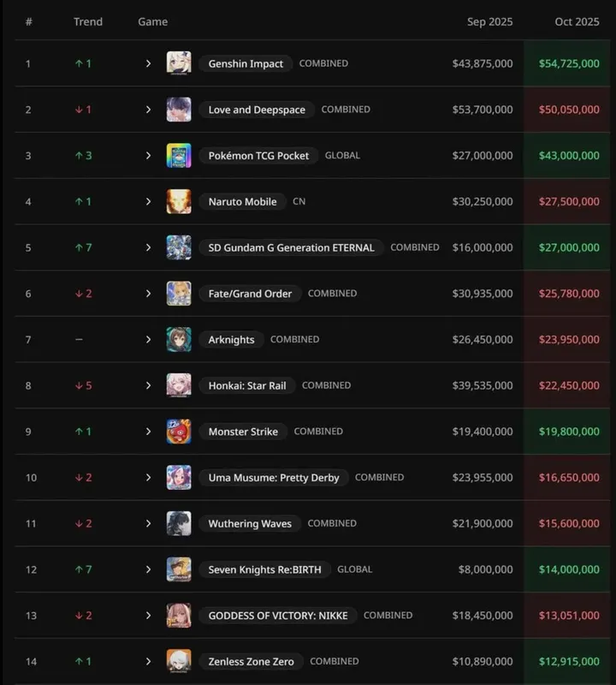This screenshot has height=685, width=616.
Task: Click the Love and Deepspace game icon
Action: point(179,110)
